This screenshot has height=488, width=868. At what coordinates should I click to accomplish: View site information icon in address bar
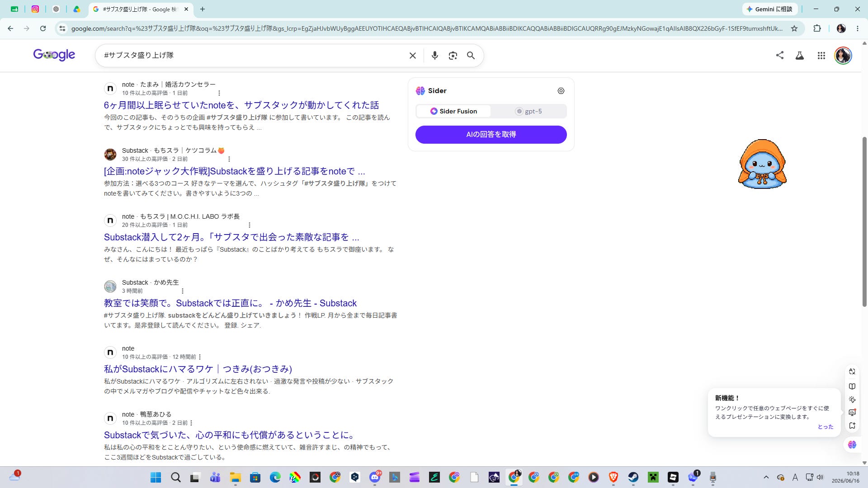63,28
